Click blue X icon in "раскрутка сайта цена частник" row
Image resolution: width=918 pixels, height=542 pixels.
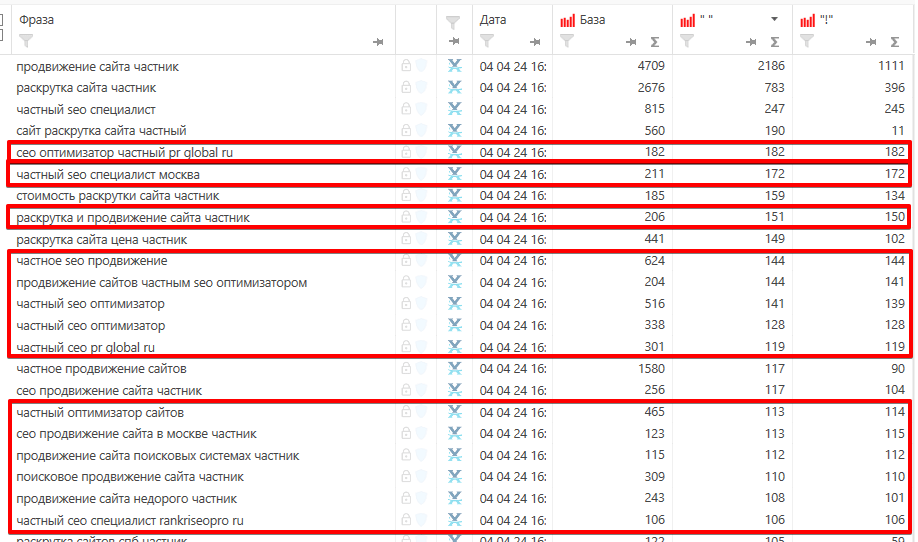(x=455, y=239)
